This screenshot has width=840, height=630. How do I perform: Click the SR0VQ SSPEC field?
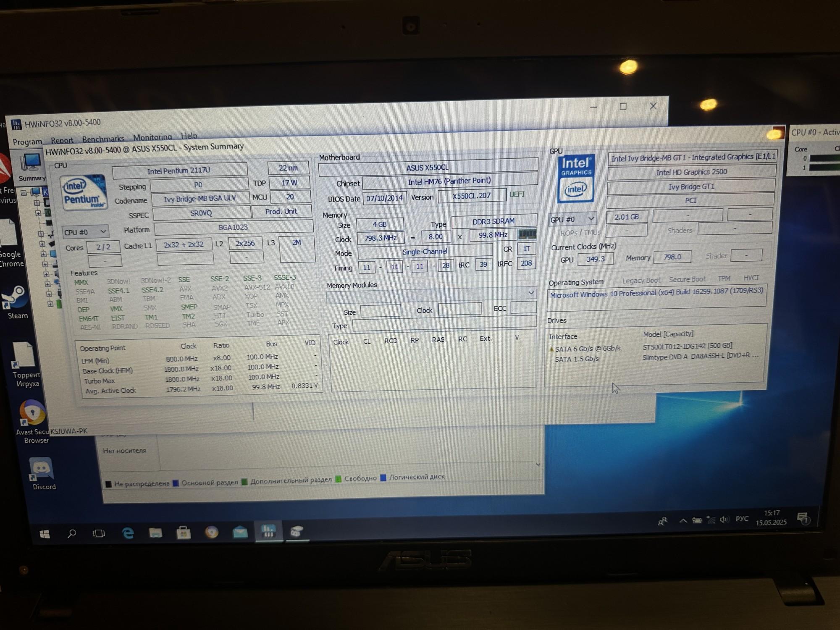coord(201,213)
